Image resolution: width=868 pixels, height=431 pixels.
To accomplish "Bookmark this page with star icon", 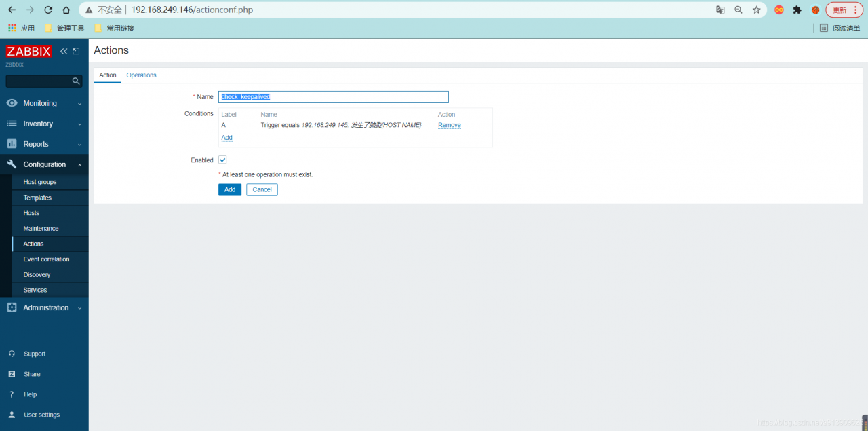I will tap(757, 10).
